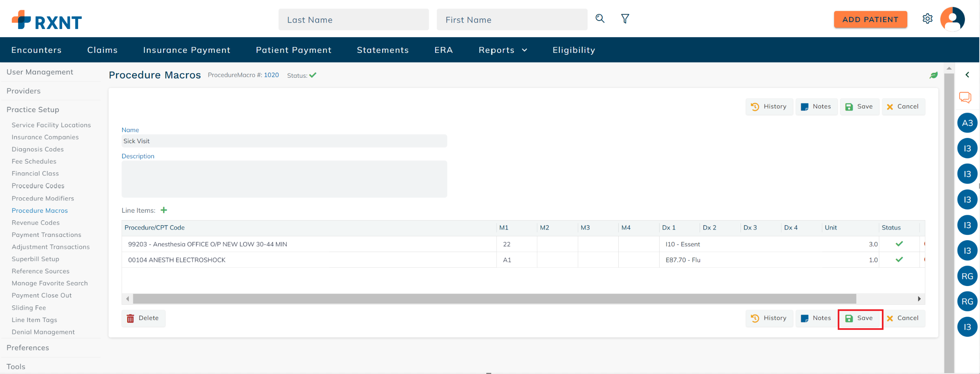This screenshot has height=374, width=980.
Task: Expand Tools section
Action: coord(16,367)
